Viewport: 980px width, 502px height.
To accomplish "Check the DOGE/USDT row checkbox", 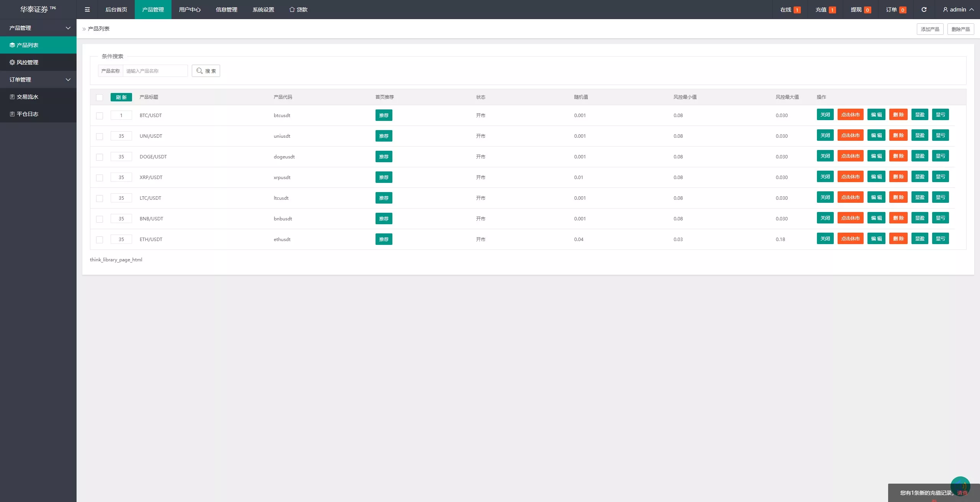I will pos(100,157).
